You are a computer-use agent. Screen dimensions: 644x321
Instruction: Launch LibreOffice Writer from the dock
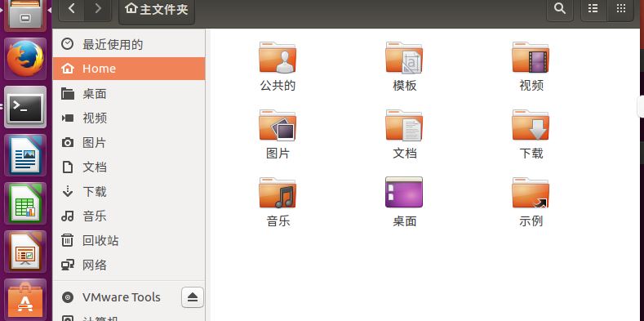[x=25, y=155]
